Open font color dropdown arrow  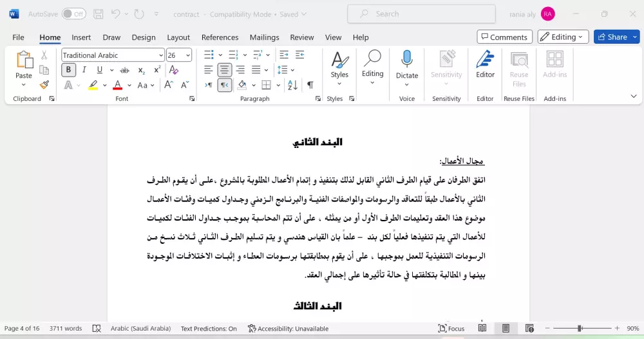coord(129,86)
